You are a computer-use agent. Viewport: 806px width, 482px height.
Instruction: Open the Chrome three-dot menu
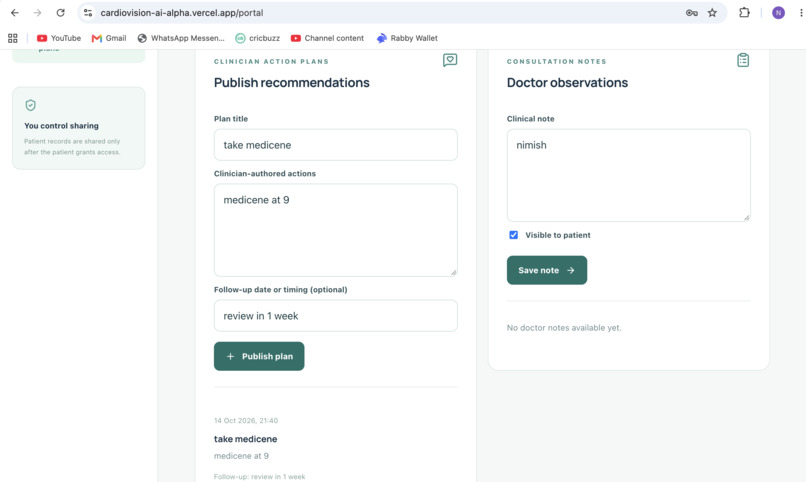801,13
